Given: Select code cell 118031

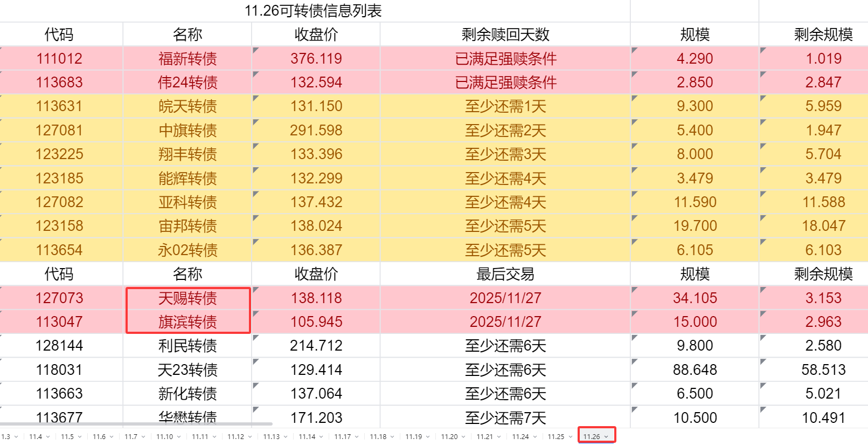Looking at the screenshot, I should pos(59,369).
